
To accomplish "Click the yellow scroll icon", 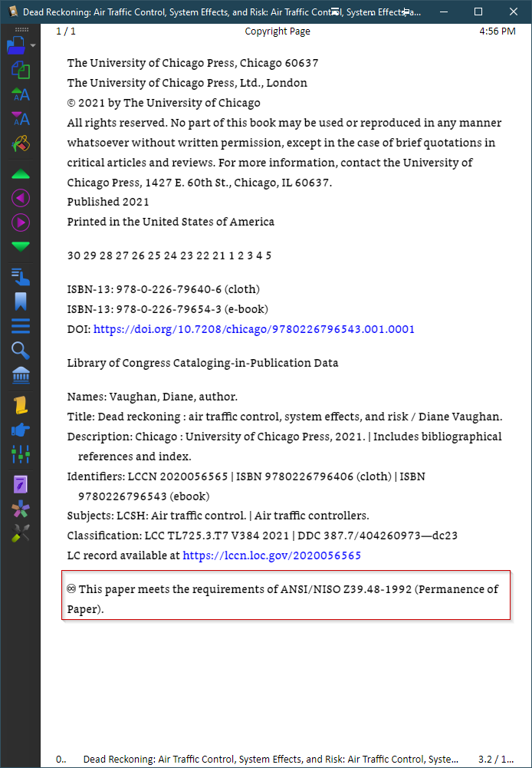I will pos(21,405).
